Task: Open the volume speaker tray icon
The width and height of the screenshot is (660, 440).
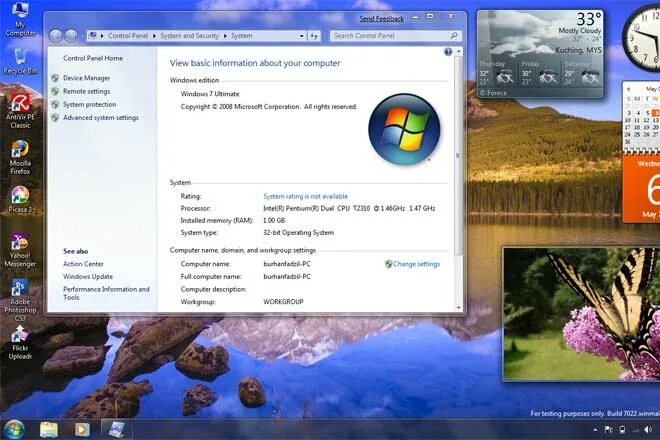Action: pyautogui.click(x=648, y=429)
